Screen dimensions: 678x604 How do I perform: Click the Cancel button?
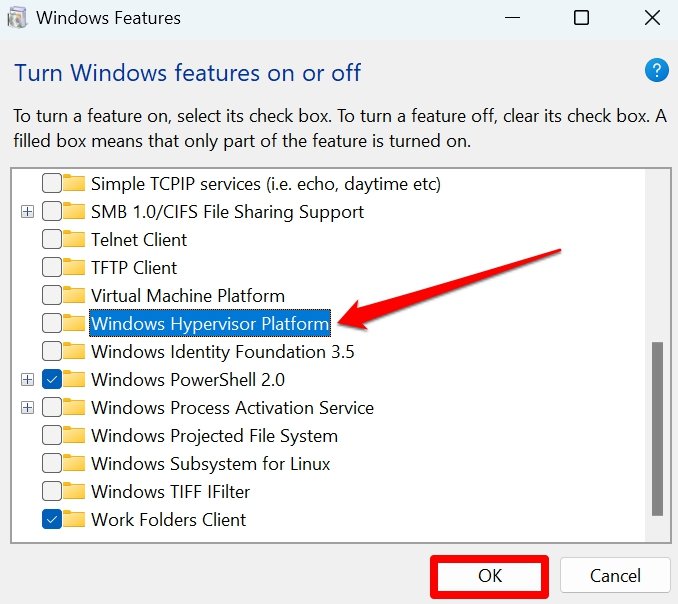coord(614,576)
